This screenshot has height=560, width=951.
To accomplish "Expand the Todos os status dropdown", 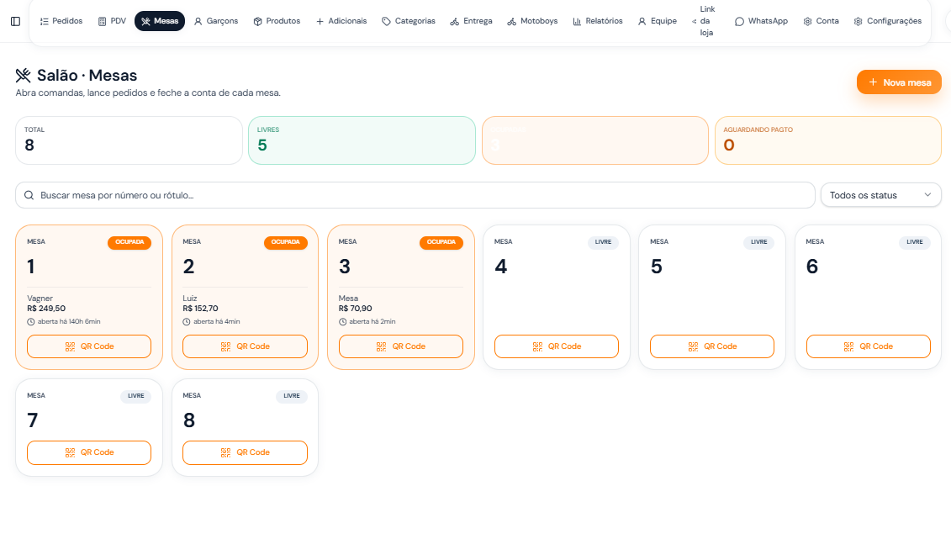I will click(x=880, y=195).
